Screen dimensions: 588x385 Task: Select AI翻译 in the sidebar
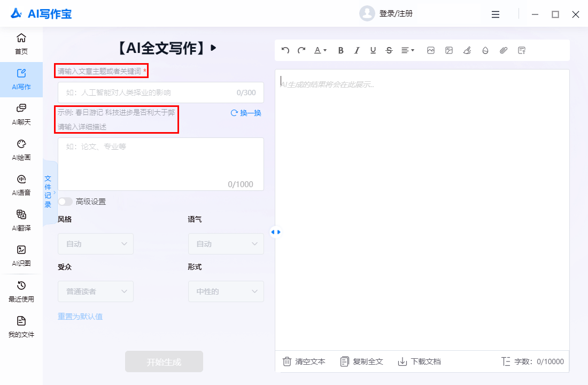(x=21, y=220)
